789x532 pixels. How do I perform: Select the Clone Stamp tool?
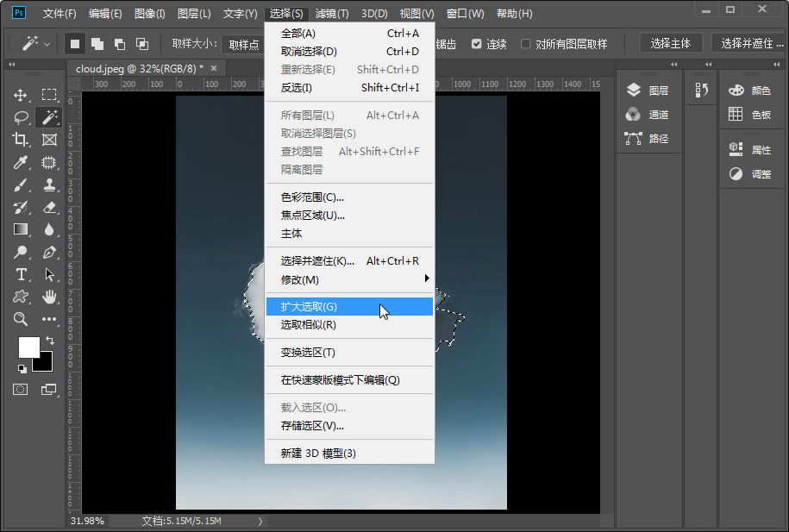tap(49, 185)
